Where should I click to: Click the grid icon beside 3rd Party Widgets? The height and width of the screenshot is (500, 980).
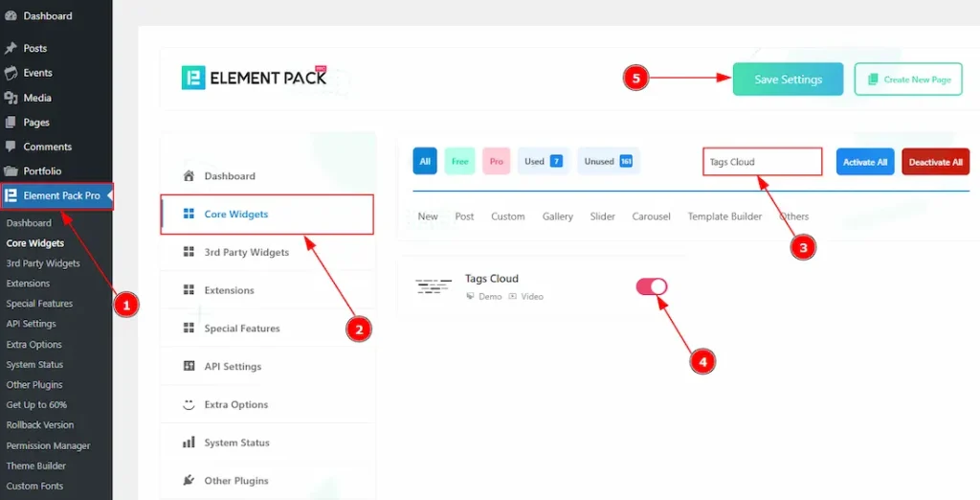pos(189,252)
